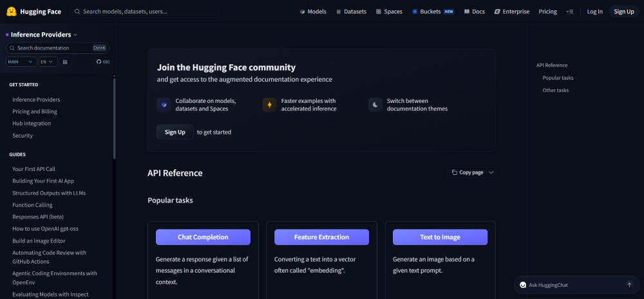Viewport: 644px width, 299px height.
Task: Click Sign Up in the community banner
Action: tap(175, 132)
